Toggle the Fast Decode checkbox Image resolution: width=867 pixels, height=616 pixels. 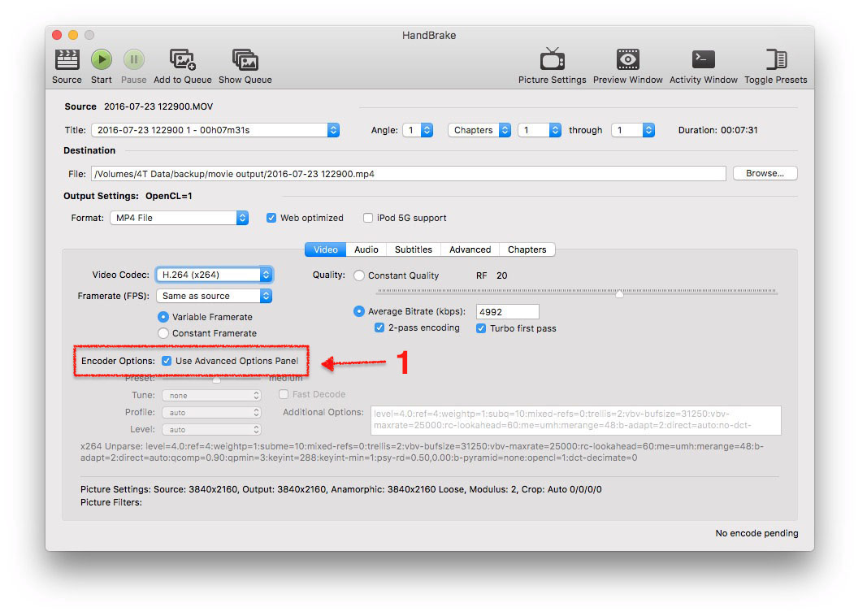284,394
